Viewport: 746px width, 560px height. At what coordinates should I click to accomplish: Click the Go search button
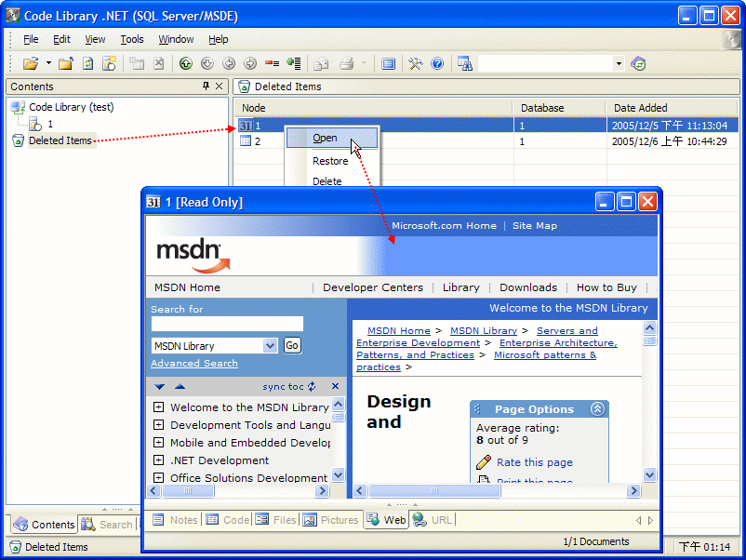292,345
